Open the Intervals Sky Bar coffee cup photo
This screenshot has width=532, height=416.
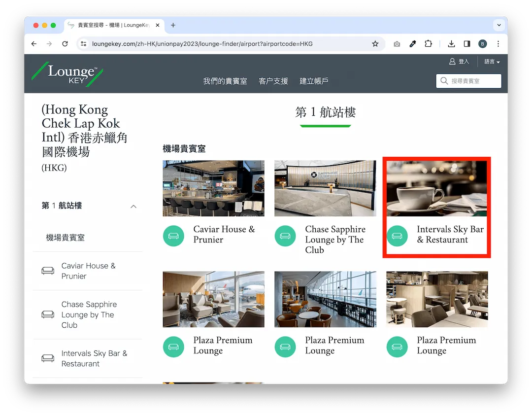(436, 188)
